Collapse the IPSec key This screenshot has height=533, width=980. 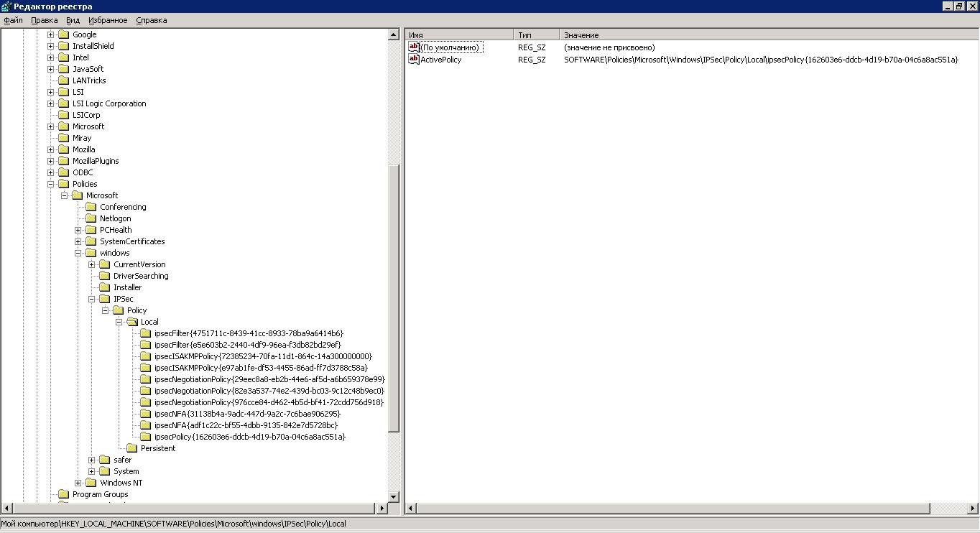[92, 299]
